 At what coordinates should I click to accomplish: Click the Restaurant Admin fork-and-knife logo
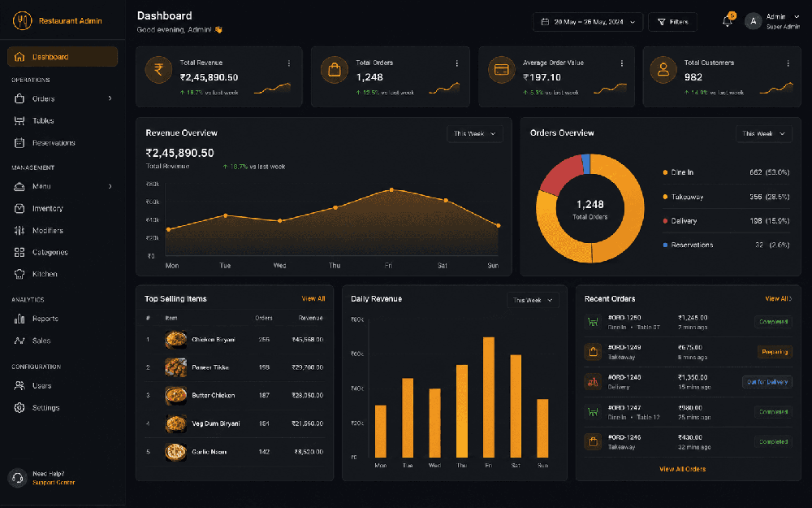coord(22,21)
